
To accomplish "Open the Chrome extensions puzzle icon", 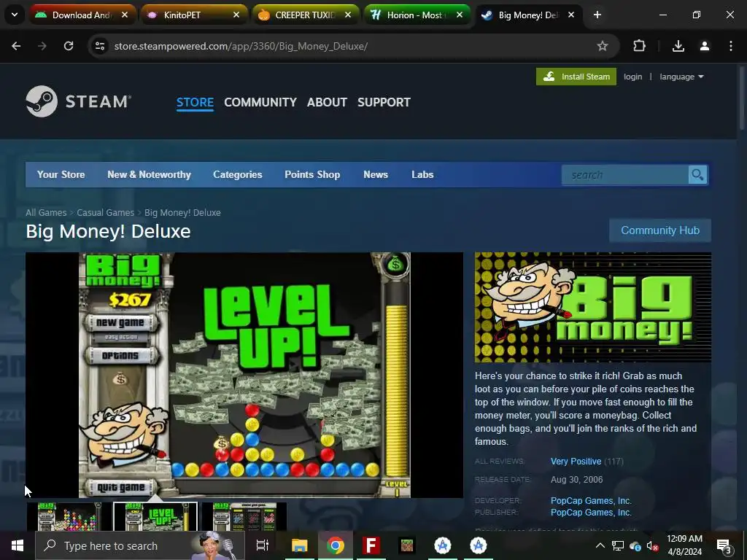I will [639, 46].
